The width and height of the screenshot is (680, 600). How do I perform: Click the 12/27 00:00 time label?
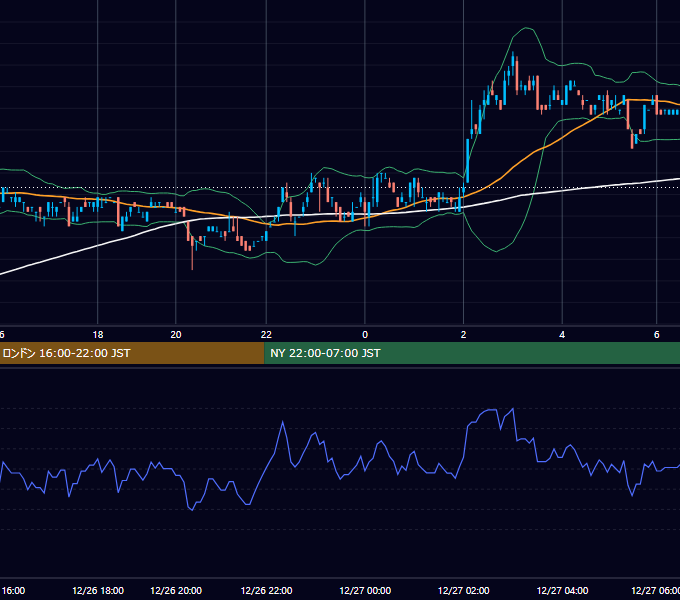click(365, 590)
